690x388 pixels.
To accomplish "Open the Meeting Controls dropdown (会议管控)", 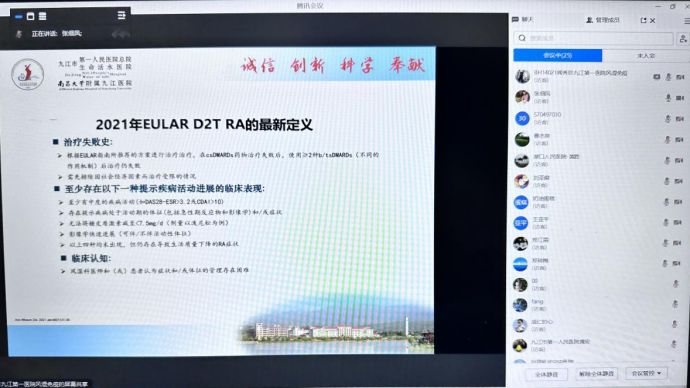I will [x=646, y=373].
